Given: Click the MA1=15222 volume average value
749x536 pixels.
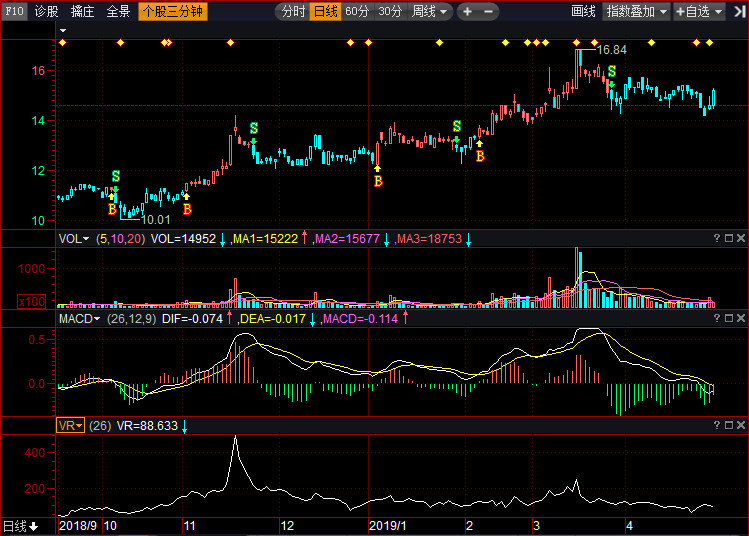Looking at the screenshot, I should click(265, 238).
